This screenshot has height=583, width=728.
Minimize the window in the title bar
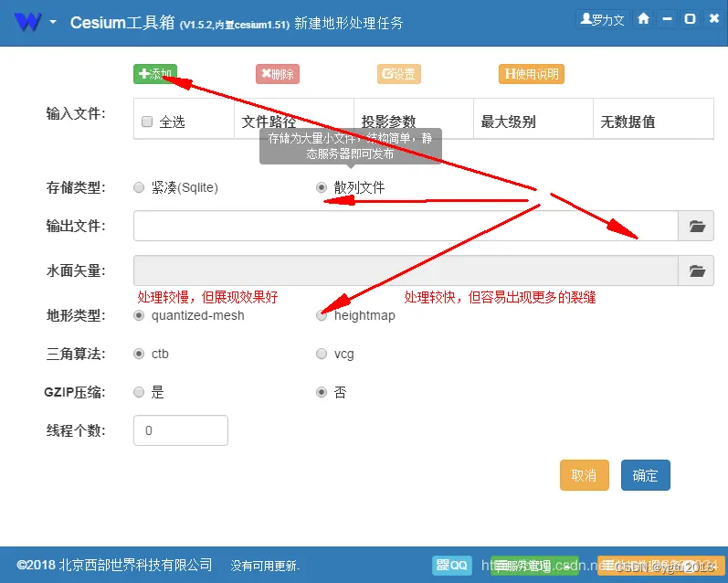(x=667, y=19)
